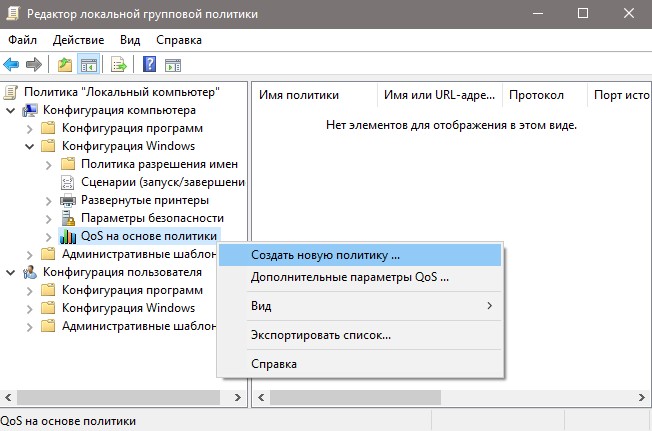Collapse Конфигурация Windows under computer configuration
This screenshot has height=431, width=652.
pos(30,147)
